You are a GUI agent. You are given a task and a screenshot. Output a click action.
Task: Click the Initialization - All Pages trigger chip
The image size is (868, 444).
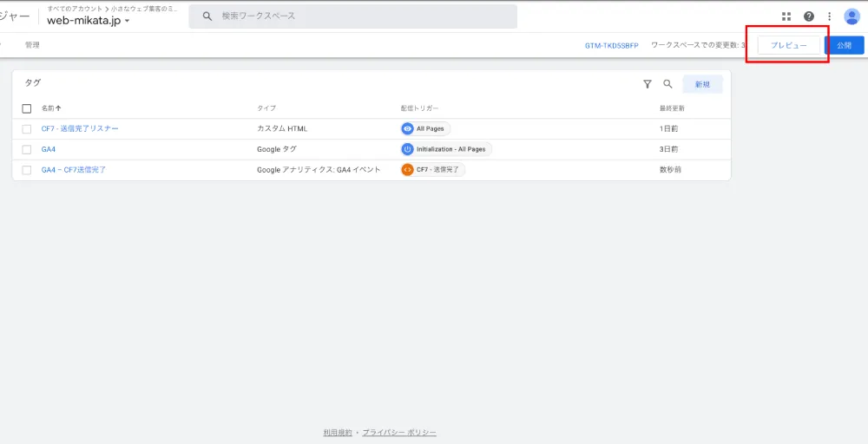pos(446,149)
